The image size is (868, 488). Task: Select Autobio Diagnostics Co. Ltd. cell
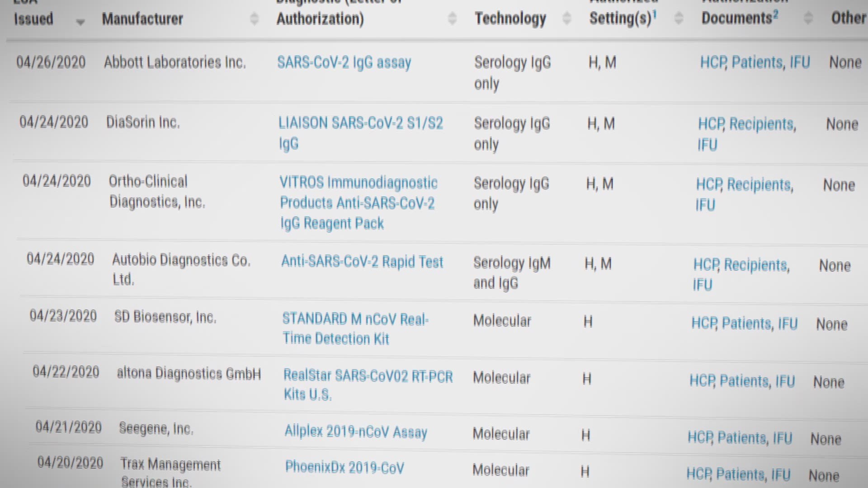point(181,270)
